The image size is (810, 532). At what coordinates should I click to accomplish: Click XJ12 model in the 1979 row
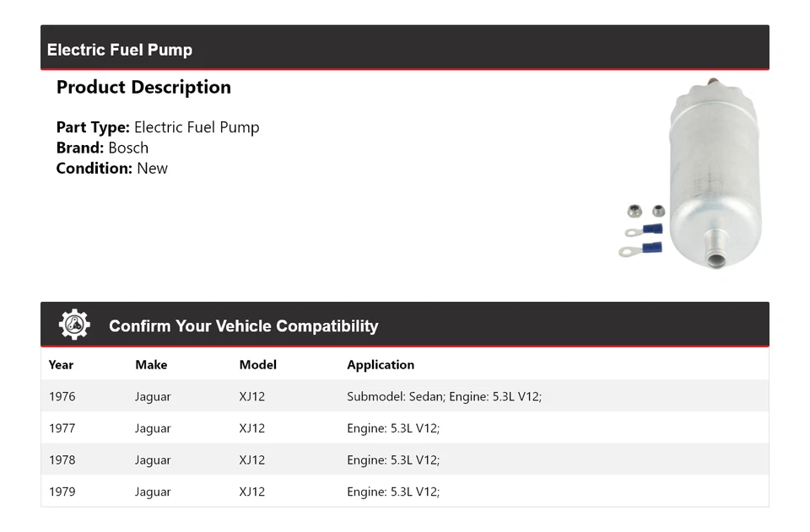click(x=251, y=492)
